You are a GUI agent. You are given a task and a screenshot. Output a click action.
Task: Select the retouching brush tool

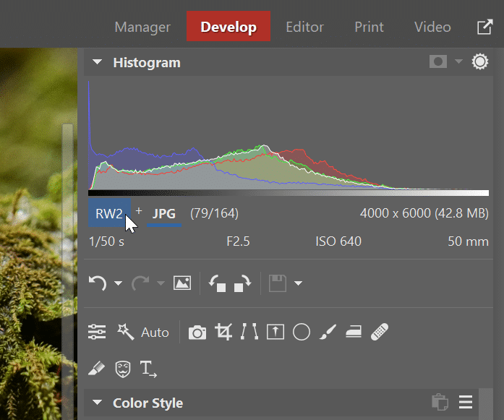[x=96, y=369]
